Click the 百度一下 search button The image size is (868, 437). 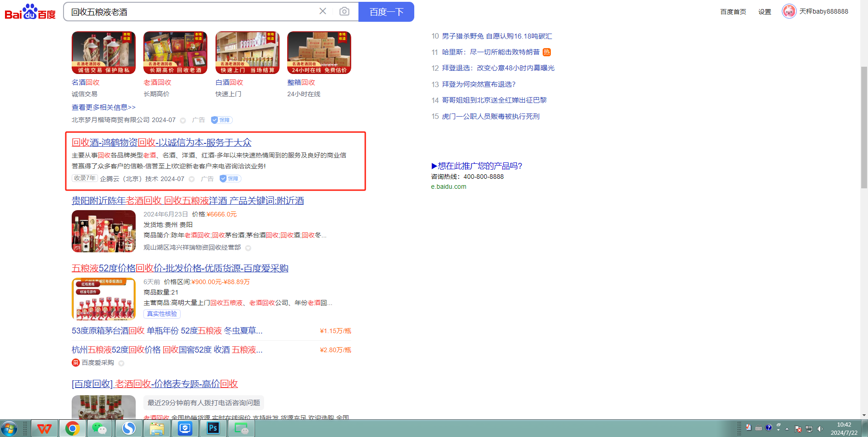click(386, 12)
